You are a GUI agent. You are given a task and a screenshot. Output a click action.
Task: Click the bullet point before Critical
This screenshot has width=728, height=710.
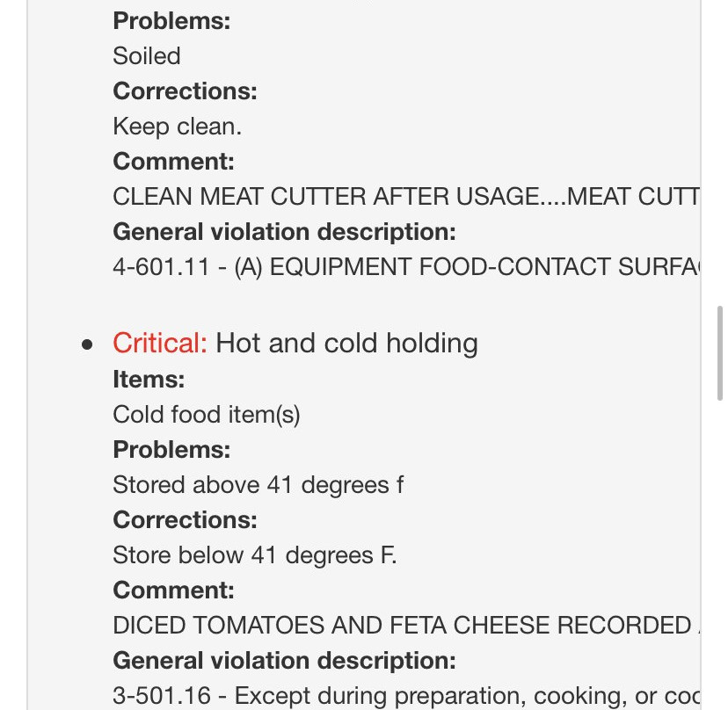pyautogui.click(x=86, y=344)
